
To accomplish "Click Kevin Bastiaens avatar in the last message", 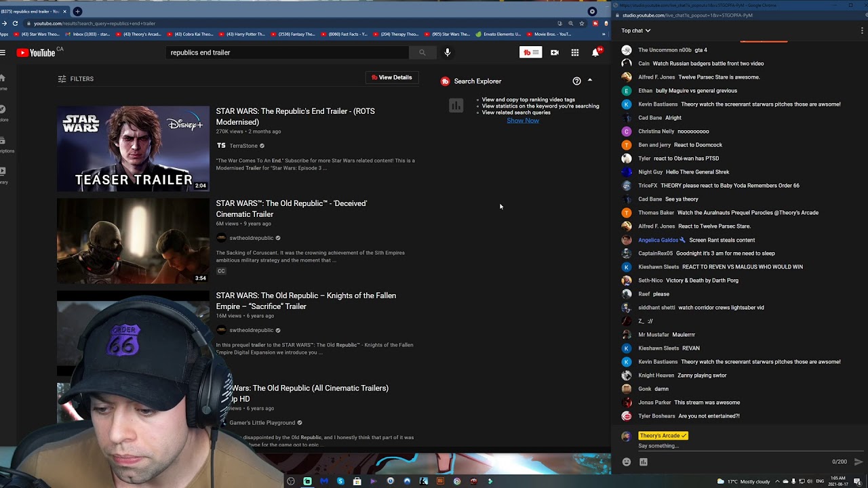I will (627, 362).
